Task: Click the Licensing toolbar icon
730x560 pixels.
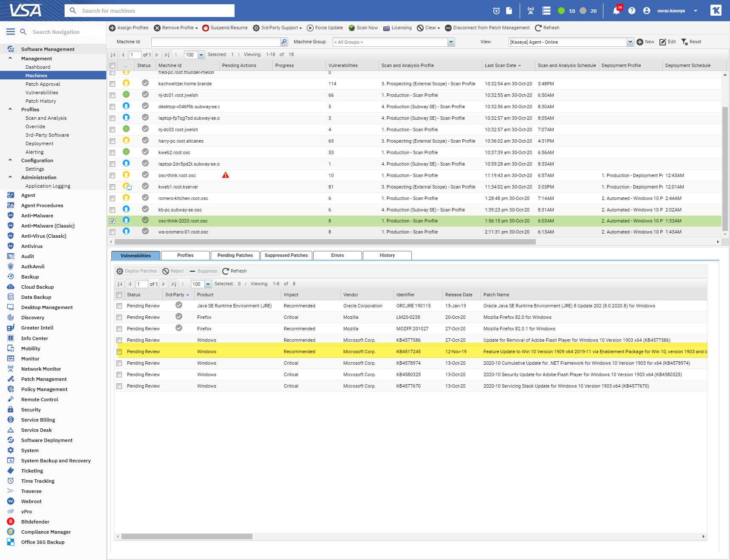Action: pos(386,28)
